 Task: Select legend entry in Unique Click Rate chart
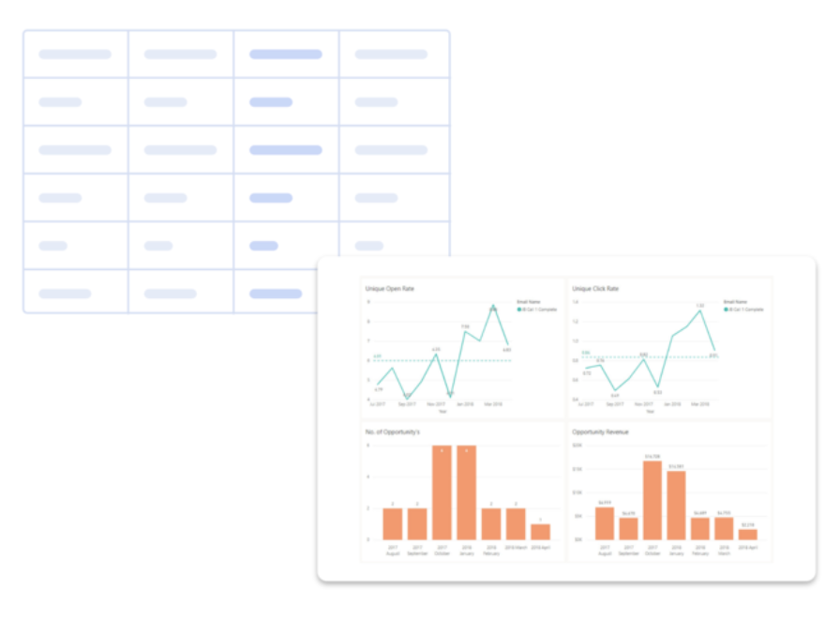pos(744,309)
